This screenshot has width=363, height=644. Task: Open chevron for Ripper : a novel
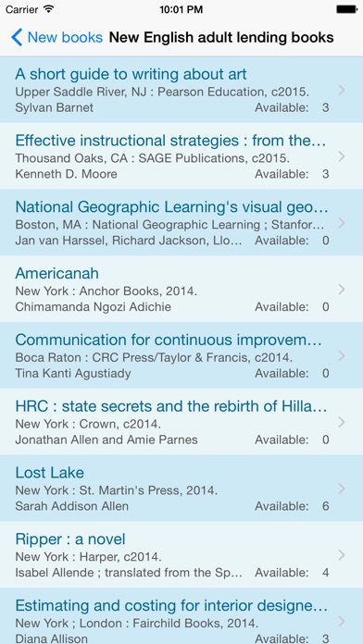341,555
